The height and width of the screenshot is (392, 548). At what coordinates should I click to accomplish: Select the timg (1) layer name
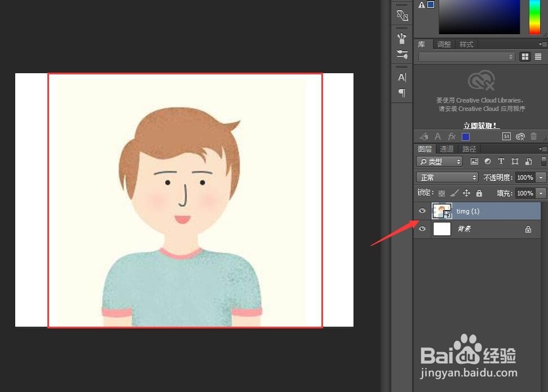467,211
